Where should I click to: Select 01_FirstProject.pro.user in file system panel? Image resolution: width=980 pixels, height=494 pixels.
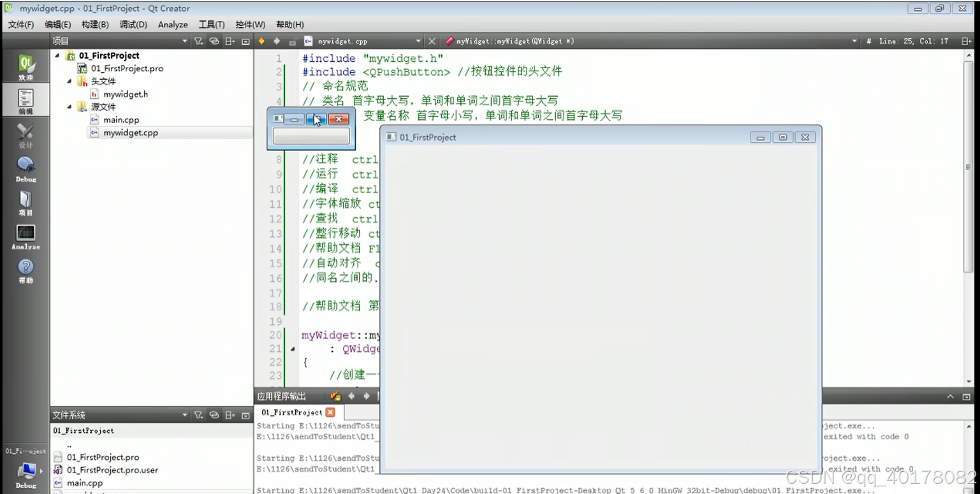pyautogui.click(x=112, y=470)
